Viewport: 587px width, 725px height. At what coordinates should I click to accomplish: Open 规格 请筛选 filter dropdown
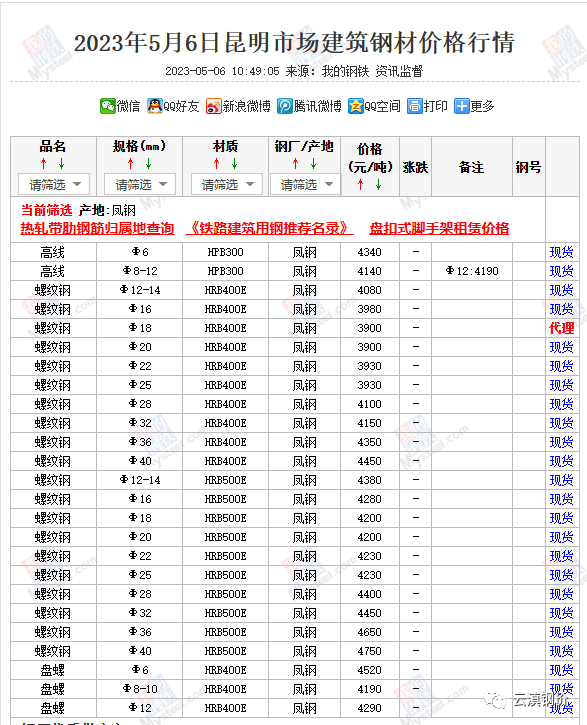point(140,184)
